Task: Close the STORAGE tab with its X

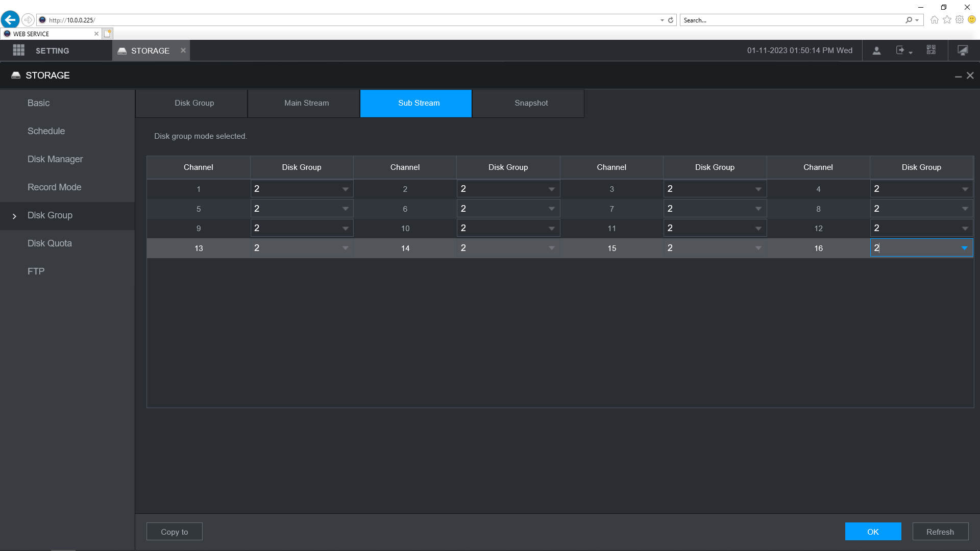Action: 183,50
